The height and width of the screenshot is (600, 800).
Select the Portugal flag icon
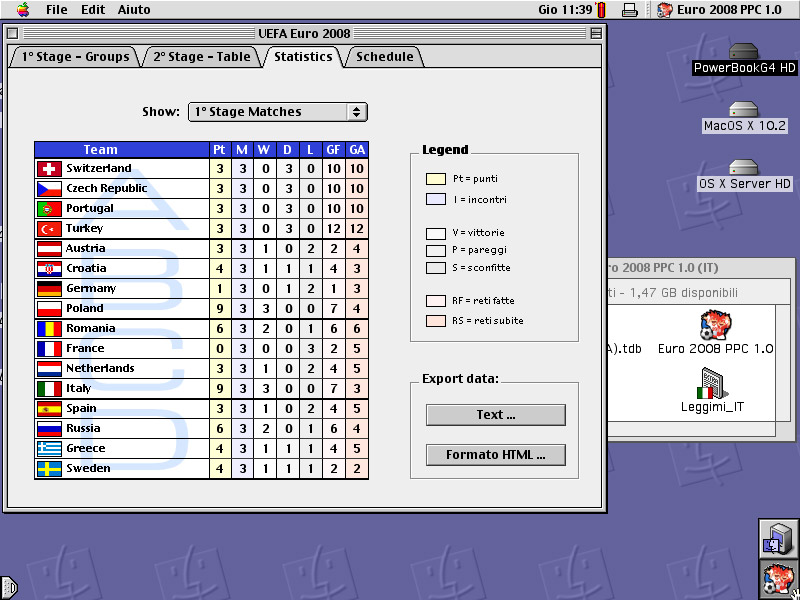pyautogui.click(x=49, y=209)
